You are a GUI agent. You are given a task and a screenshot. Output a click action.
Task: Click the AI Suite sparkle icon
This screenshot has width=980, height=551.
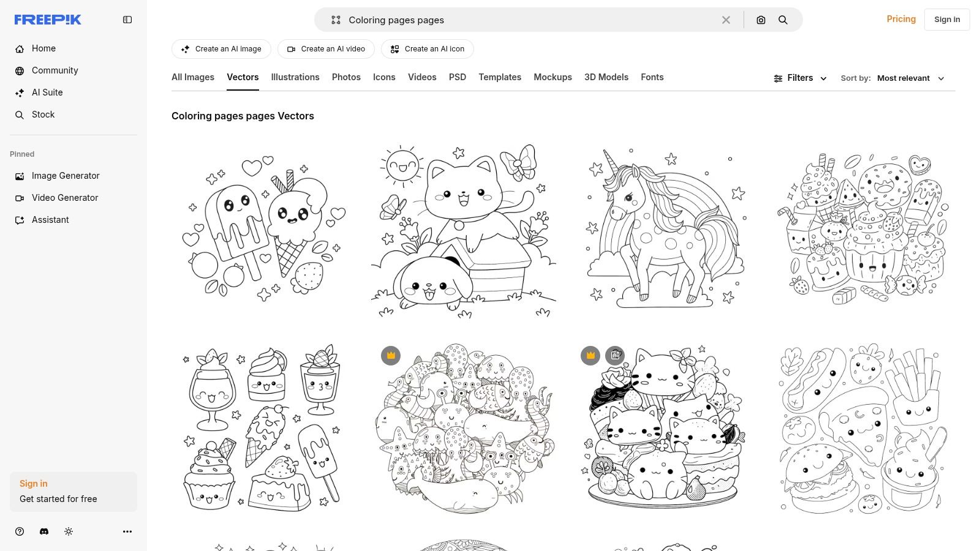click(x=20, y=92)
